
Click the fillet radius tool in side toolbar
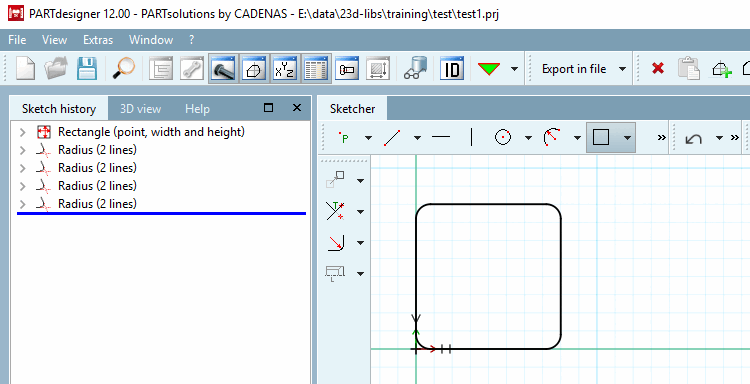[x=336, y=243]
